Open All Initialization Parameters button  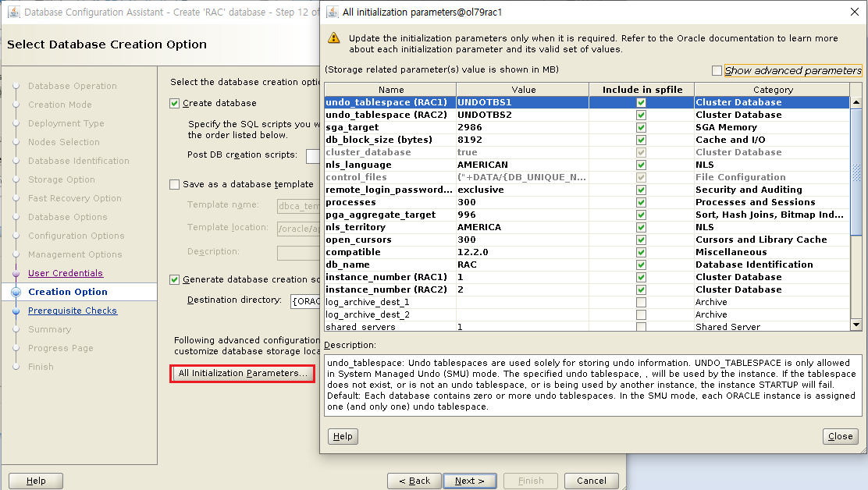coord(243,373)
